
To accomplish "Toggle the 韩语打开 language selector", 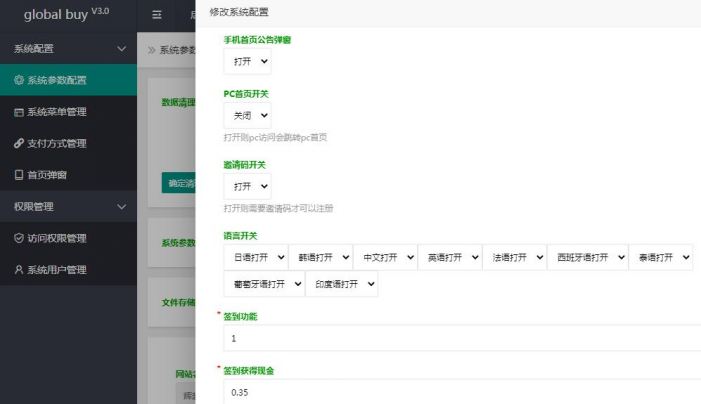I will [320, 257].
